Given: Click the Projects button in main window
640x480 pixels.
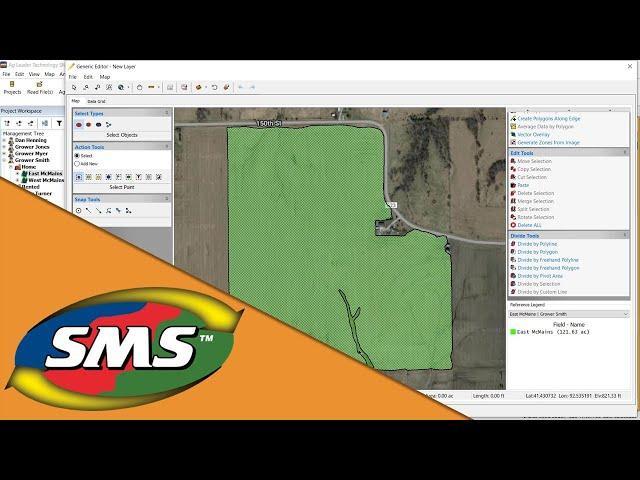Looking at the screenshot, I should [12, 88].
